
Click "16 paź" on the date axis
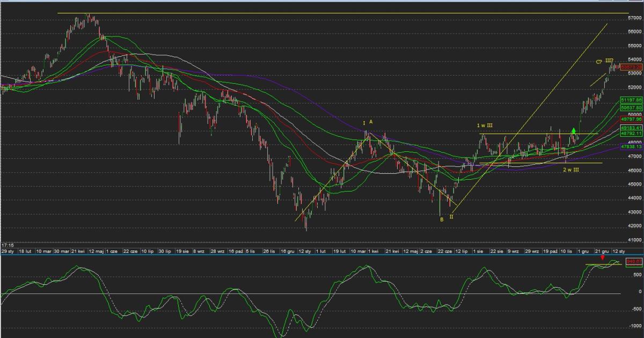click(x=236, y=251)
